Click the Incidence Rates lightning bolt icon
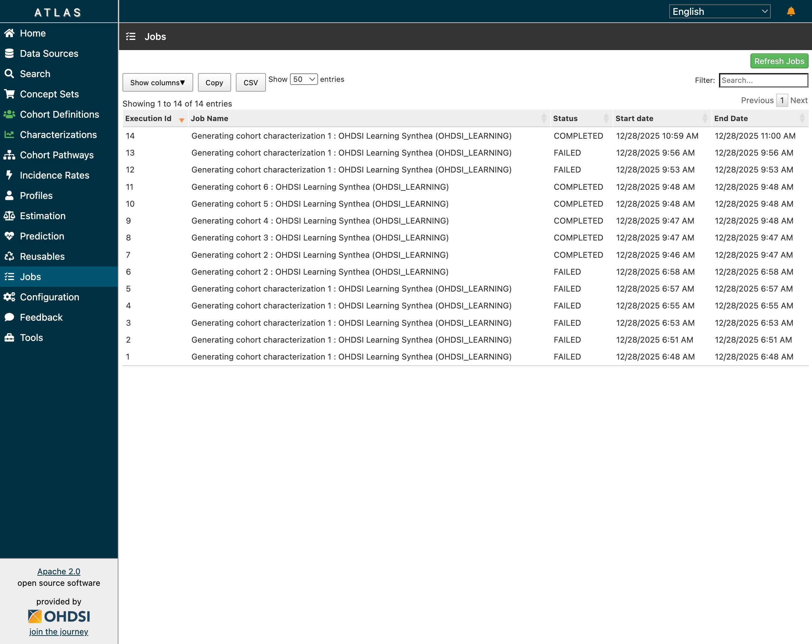The height and width of the screenshot is (644, 812). pyautogui.click(x=9, y=175)
